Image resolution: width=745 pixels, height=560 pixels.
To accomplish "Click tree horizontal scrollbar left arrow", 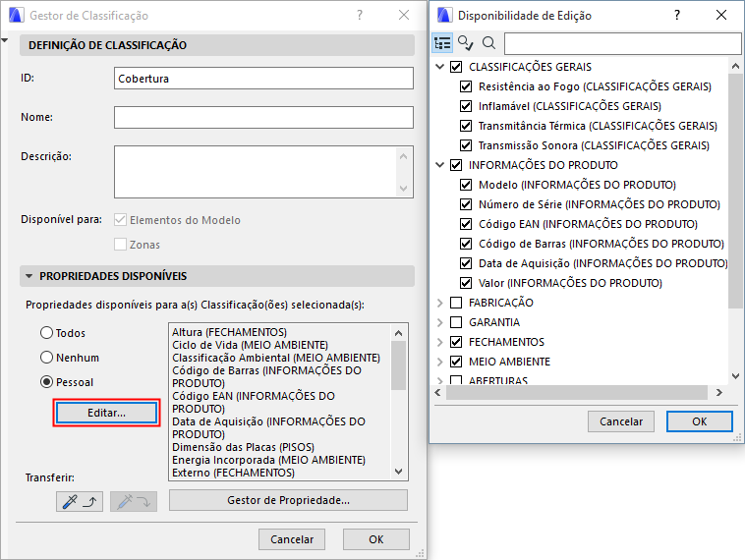I will tap(438, 392).
